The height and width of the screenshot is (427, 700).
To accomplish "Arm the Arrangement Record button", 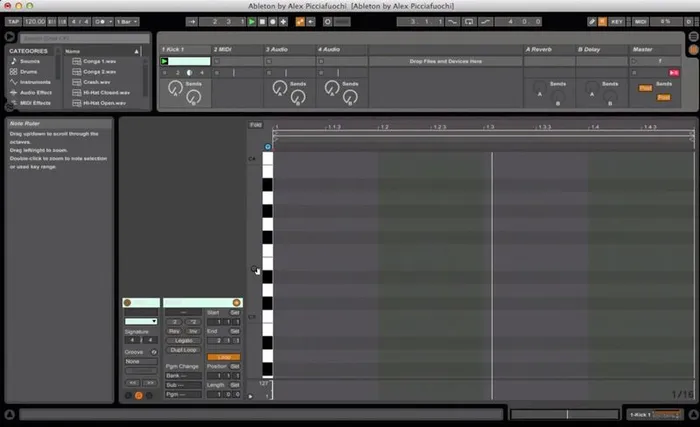I will (x=273, y=21).
